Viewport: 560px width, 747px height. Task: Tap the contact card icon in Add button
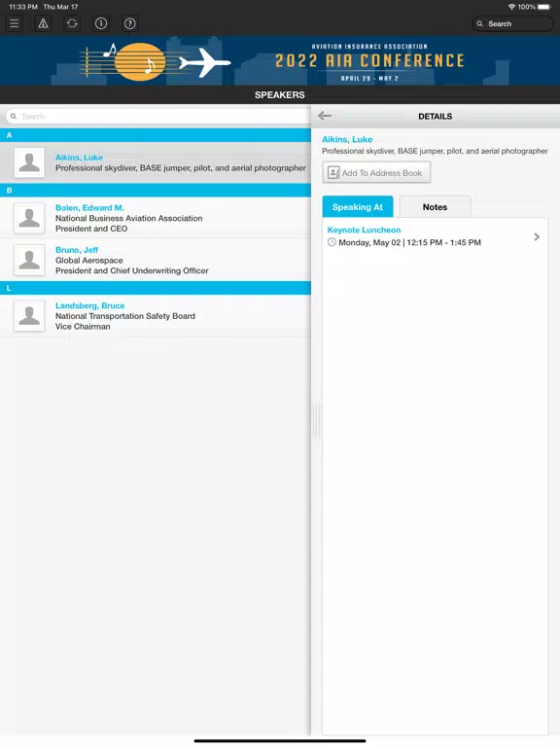(x=333, y=172)
